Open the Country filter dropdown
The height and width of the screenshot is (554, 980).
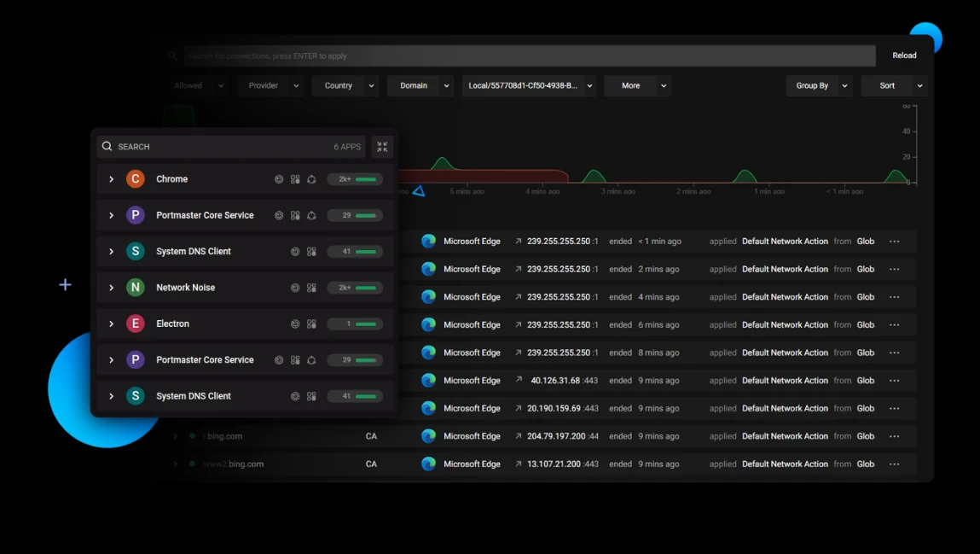[345, 85]
